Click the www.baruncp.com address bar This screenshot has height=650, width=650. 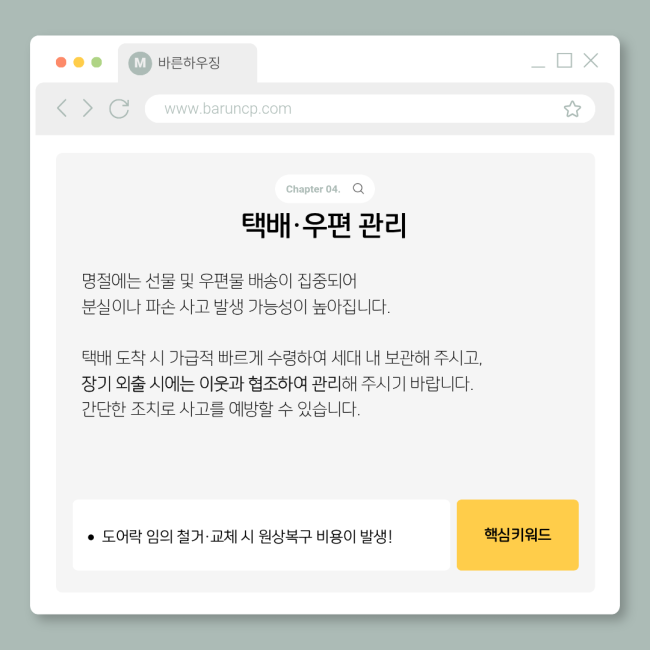coord(370,109)
